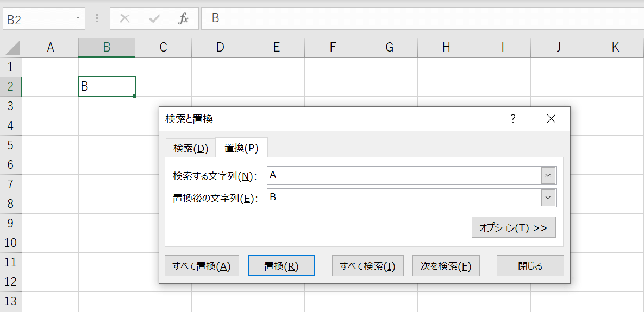Image resolution: width=644 pixels, height=312 pixels.
Task: Click the 閉じる button
Action: tap(530, 266)
